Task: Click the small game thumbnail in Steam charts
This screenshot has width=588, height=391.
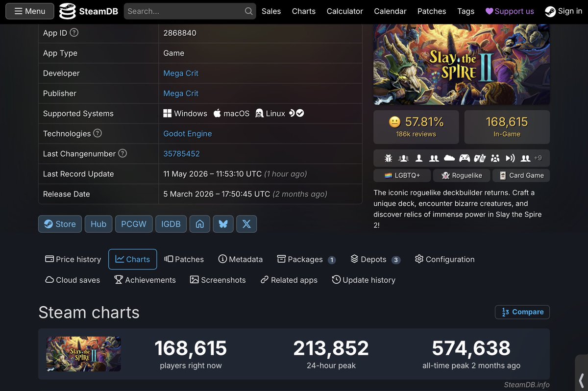Action: point(84,354)
